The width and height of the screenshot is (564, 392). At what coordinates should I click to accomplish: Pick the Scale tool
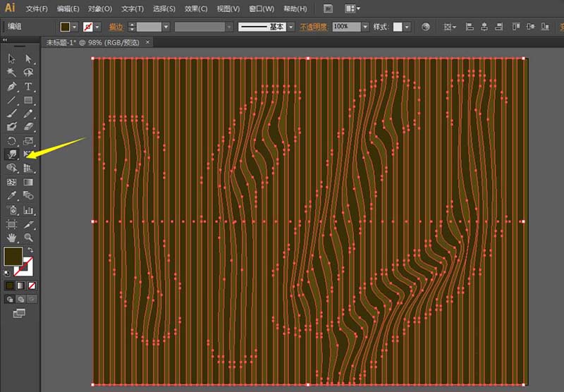(x=28, y=140)
